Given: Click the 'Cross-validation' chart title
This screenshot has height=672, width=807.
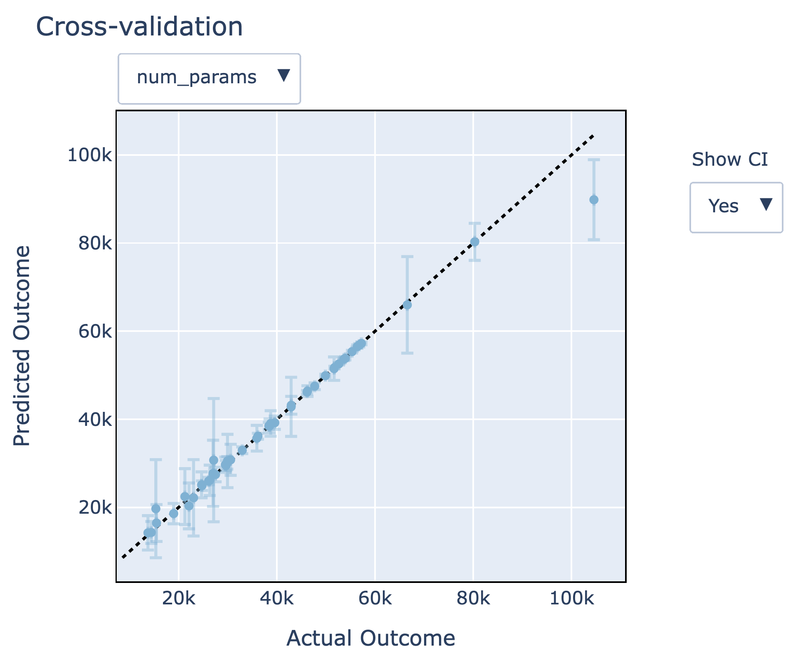Looking at the screenshot, I should (139, 27).
